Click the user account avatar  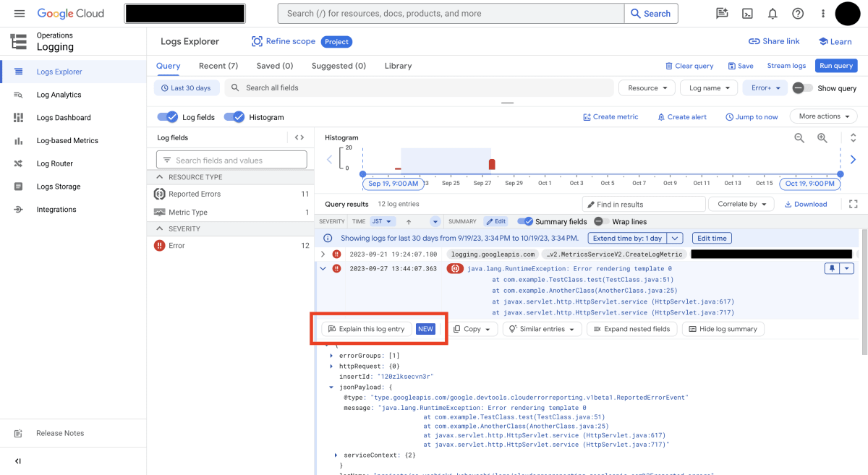click(847, 13)
